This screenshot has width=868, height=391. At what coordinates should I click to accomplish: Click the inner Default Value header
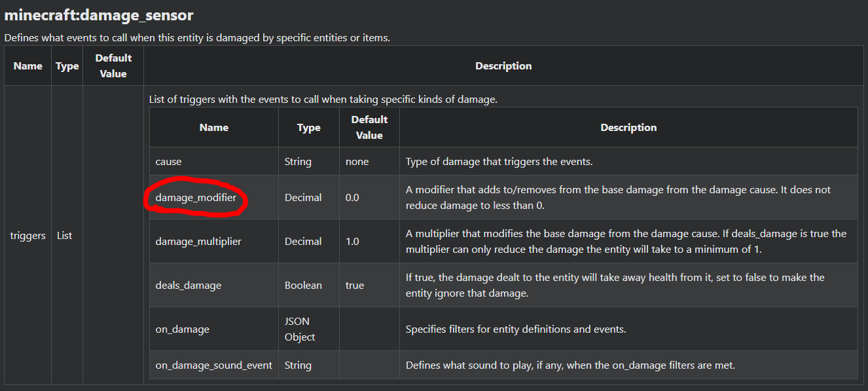coord(369,127)
